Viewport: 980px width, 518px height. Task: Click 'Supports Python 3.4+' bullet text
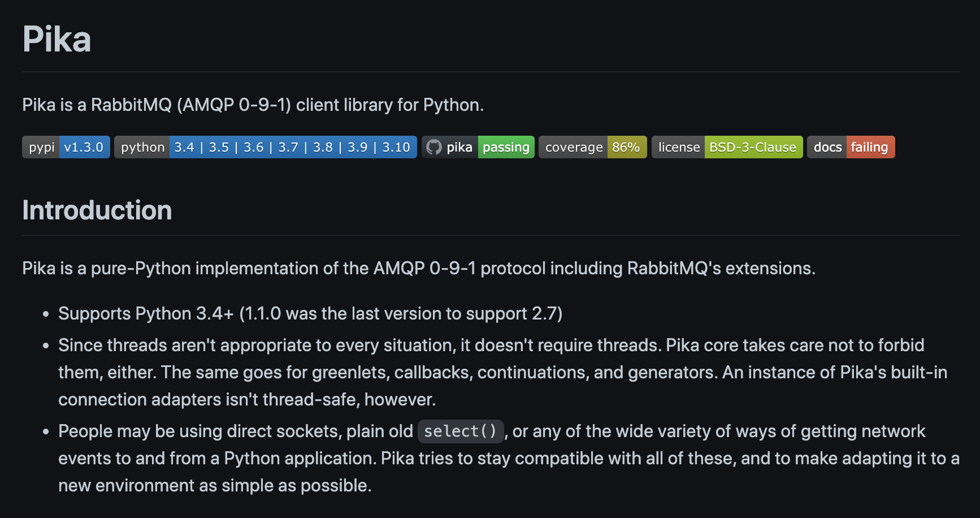(x=310, y=314)
